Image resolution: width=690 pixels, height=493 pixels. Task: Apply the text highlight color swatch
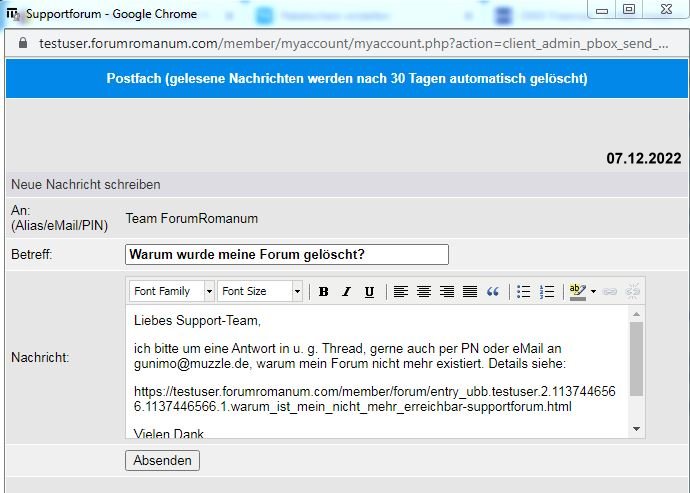[x=577, y=292]
